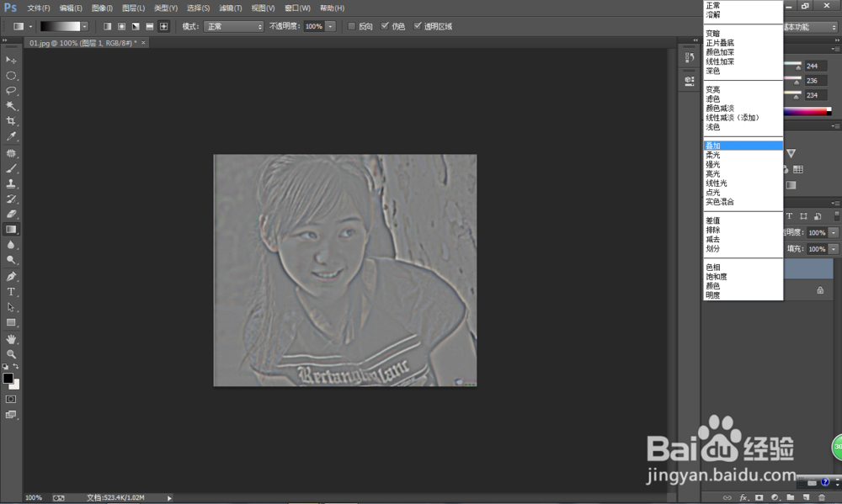This screenshot has height=504, width=842.
Task: Choose reflected gradient style
Action: click(149, 26)
